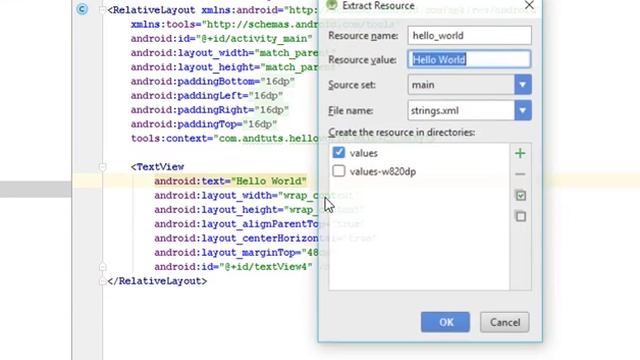Viewport: 640px width, 360px height.
Task: Click the android:id="@+id/textView4" line
Action: point(233,267)
